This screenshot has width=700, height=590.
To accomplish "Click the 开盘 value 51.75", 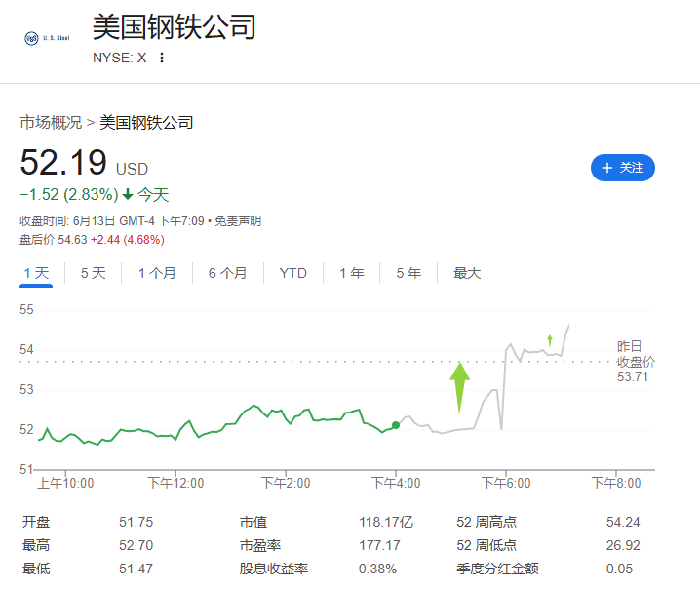I will point(136,522).
